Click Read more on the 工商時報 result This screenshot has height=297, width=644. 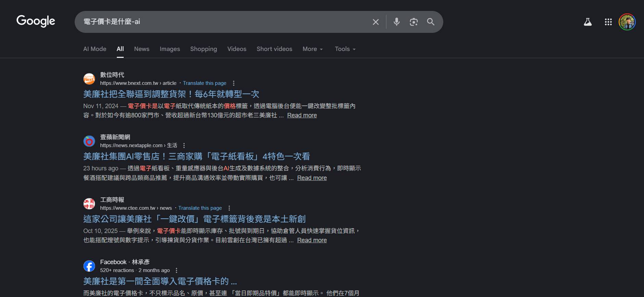click(x=312, y=240)
